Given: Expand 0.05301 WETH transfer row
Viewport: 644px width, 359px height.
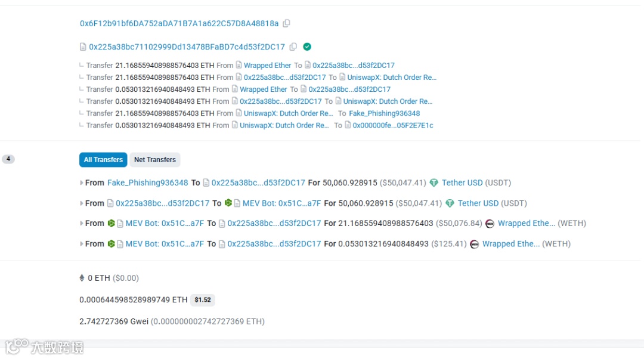Looking at the screenshot, I should (x=81, y=244).
